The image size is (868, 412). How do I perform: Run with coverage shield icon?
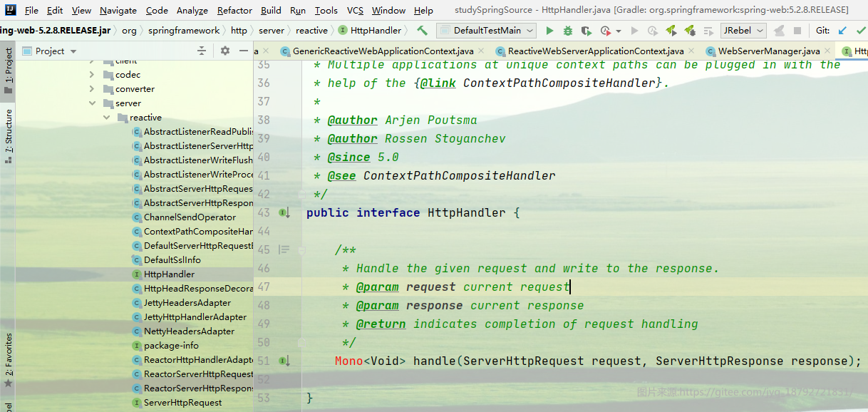coord(586,31)
